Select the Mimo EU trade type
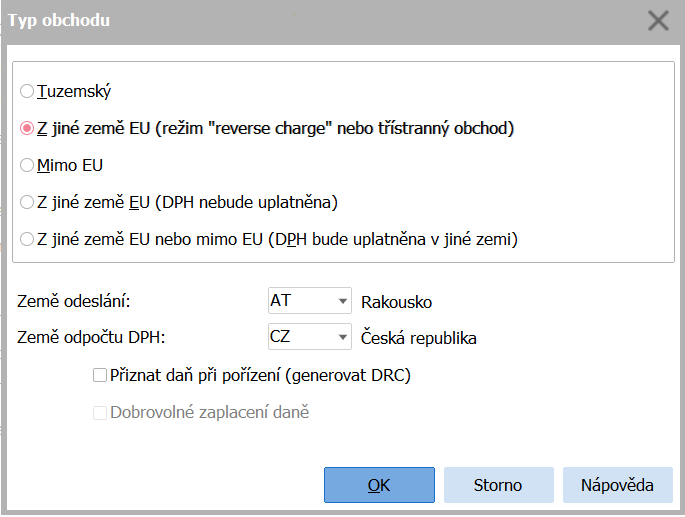The width and height of the screenshot is (685, 517). (x=28, y=165)
